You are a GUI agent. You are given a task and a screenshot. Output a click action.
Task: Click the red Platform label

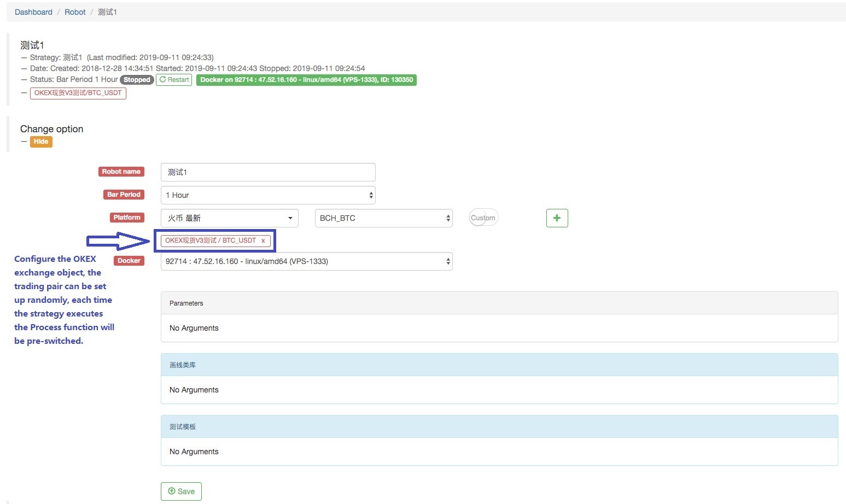127,218
